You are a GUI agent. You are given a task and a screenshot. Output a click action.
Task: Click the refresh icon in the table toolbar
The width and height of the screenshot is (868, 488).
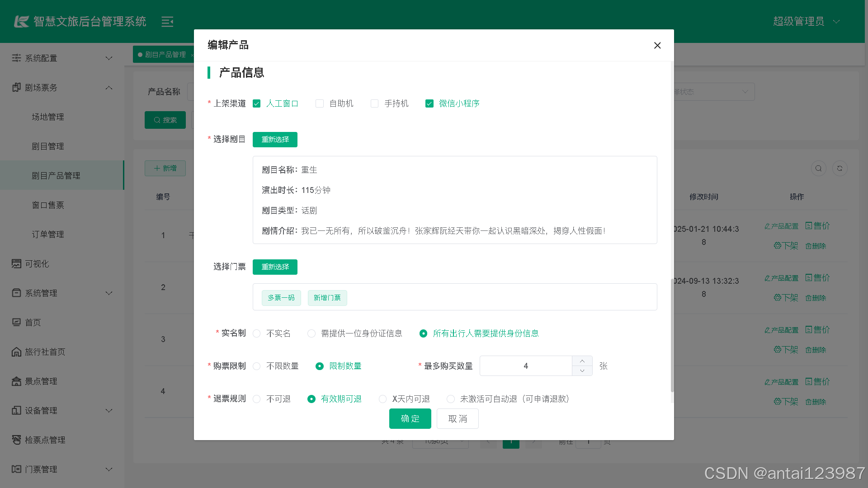click(x=840, y=168)
